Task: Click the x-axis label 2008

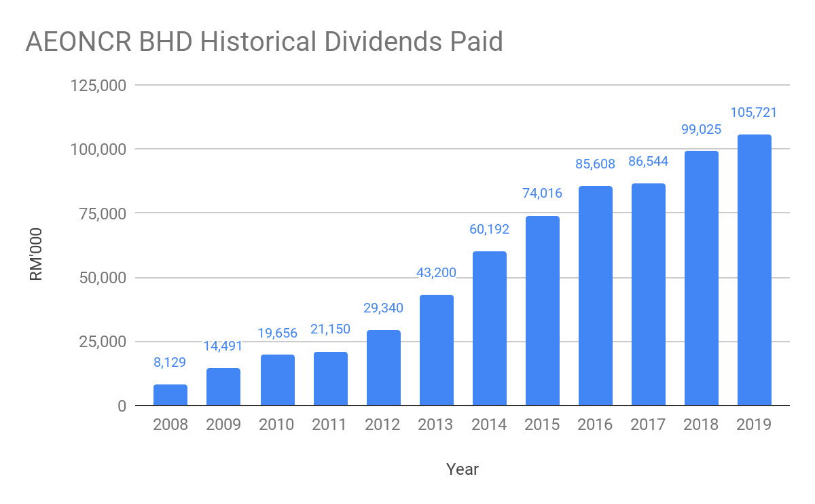Action: click(170, 425)
